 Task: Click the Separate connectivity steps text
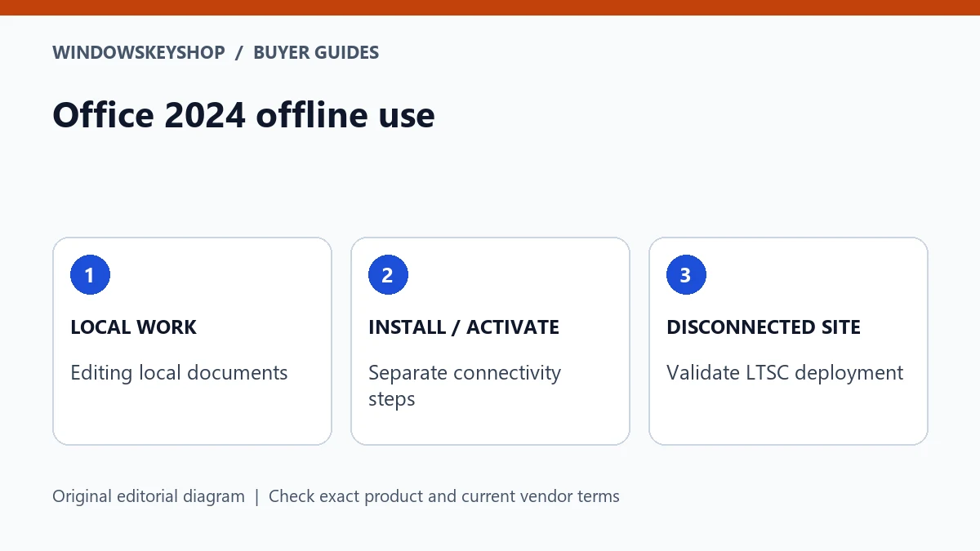coord(465,386)
